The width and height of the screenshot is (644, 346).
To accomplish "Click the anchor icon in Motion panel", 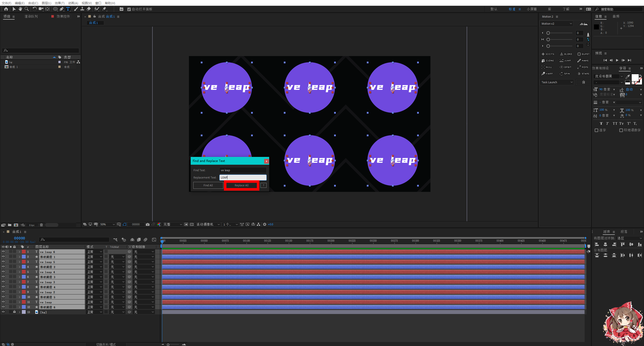I will click(588, 44).
